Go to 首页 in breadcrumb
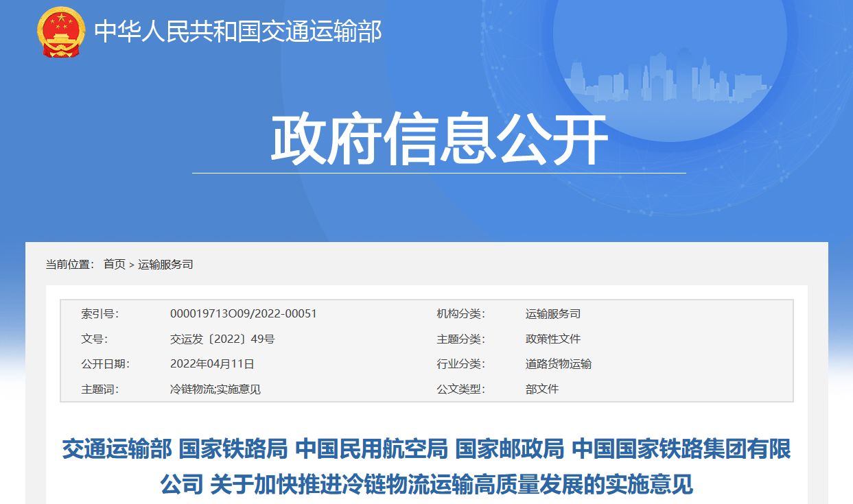853x504 pixels. point(115,264)
